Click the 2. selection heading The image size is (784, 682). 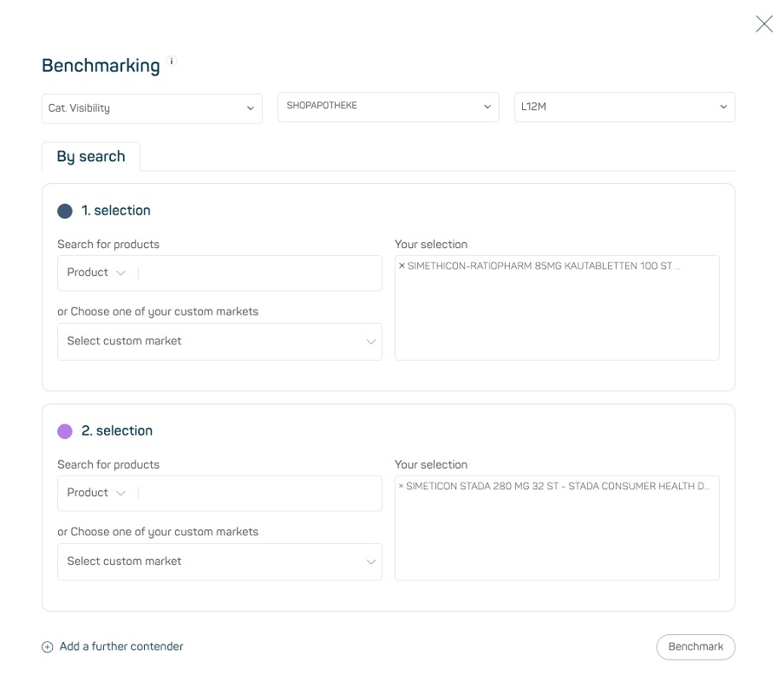[117, 431]
